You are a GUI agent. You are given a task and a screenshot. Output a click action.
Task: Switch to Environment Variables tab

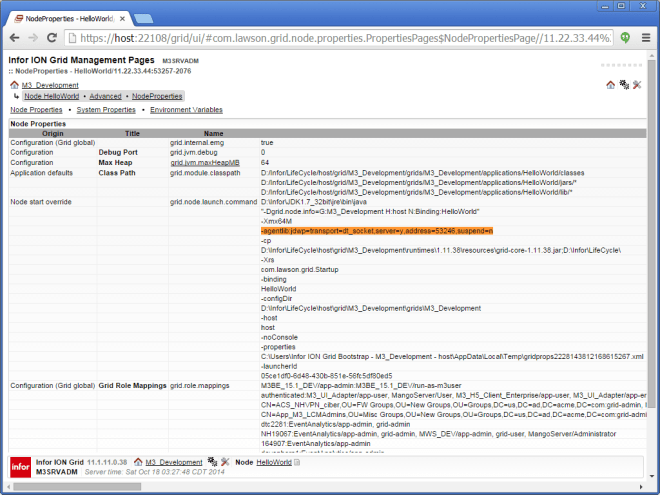(186, 109)
